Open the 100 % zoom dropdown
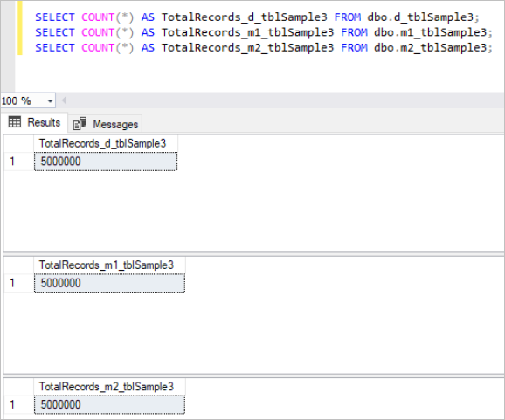The width and height of the screenshot is (505, 420). (50, 101)
